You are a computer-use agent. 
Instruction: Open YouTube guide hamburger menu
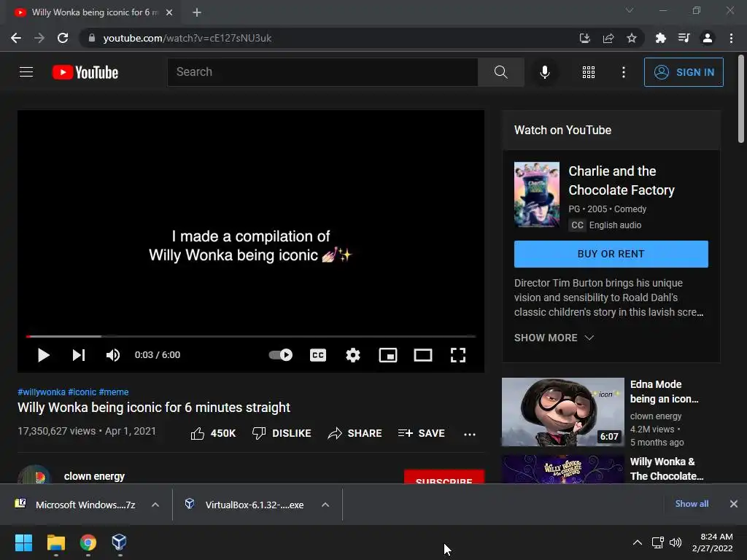coord(26,72)
